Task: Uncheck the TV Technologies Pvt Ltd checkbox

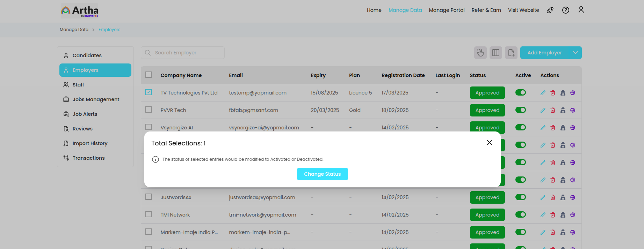Action: [149, 92]
